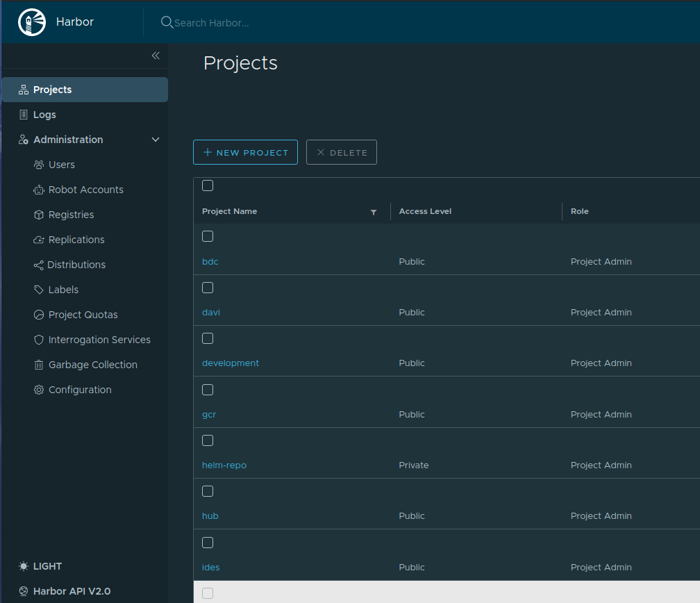
Task: Click the Robot Accounts robot icon
Action: tap(39, 190)
